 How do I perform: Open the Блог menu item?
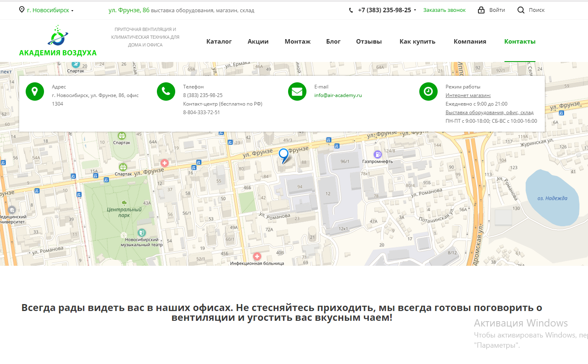333,42
